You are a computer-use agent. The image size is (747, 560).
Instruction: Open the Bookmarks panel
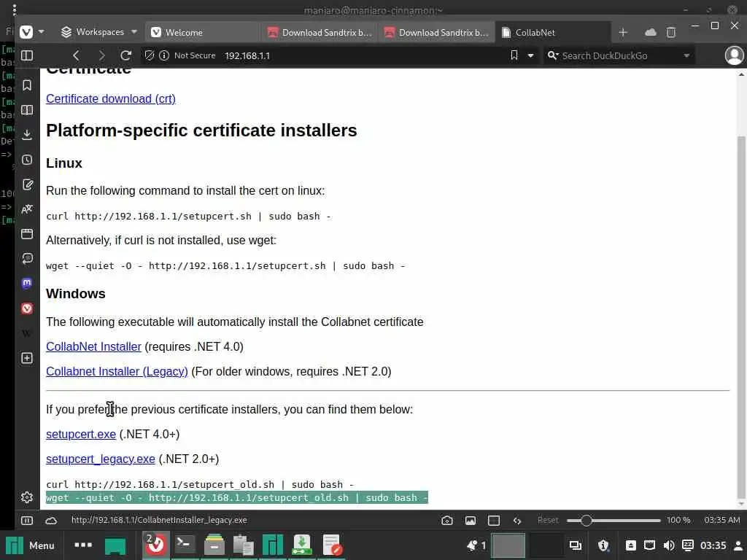[x=27, y=85]
